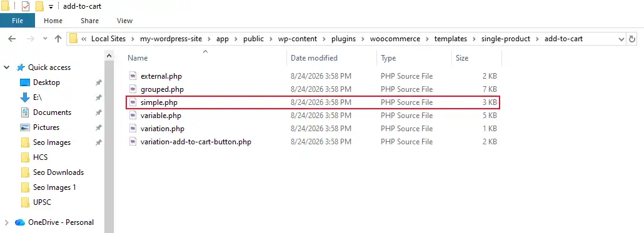Click the navigation pane scroll up arrow
This screenshot has width=644, height=233.
109,56
